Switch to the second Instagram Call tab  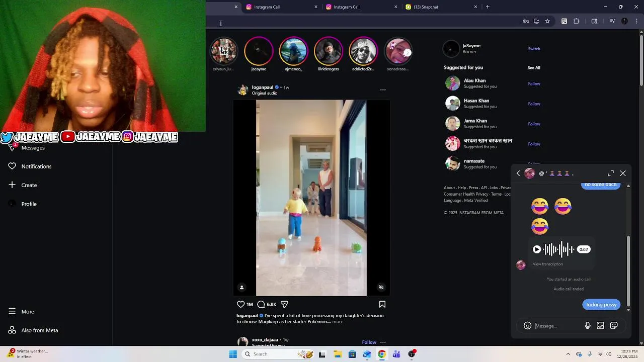[362, 7]
